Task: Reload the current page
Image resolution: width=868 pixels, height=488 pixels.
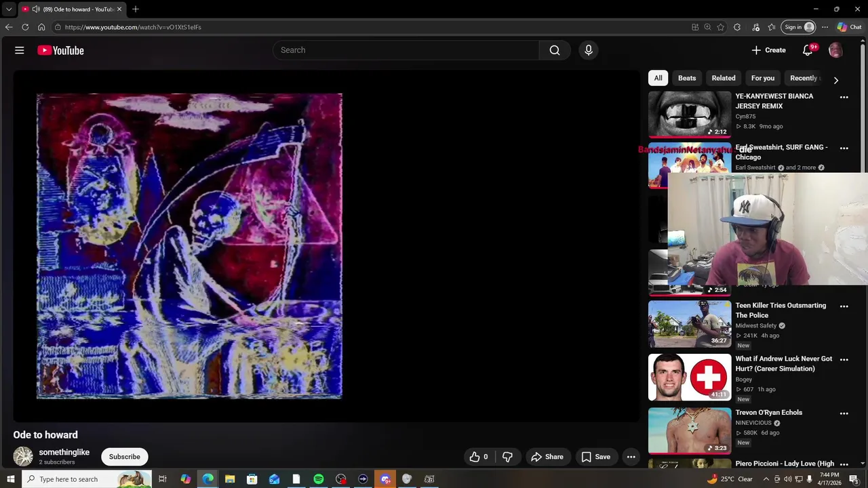Action: tap(25, 27)
